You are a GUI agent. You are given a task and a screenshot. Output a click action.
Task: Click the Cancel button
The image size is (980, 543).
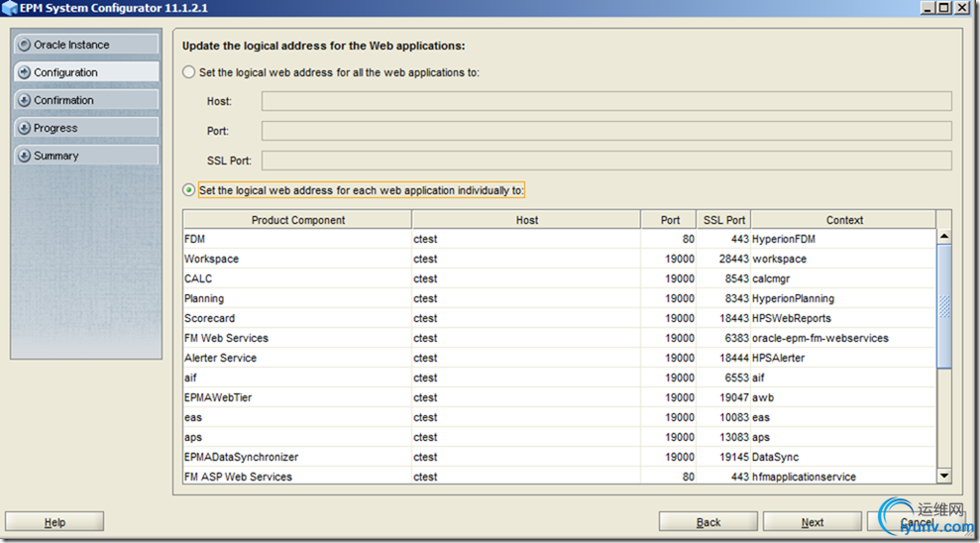coord(916,522)
